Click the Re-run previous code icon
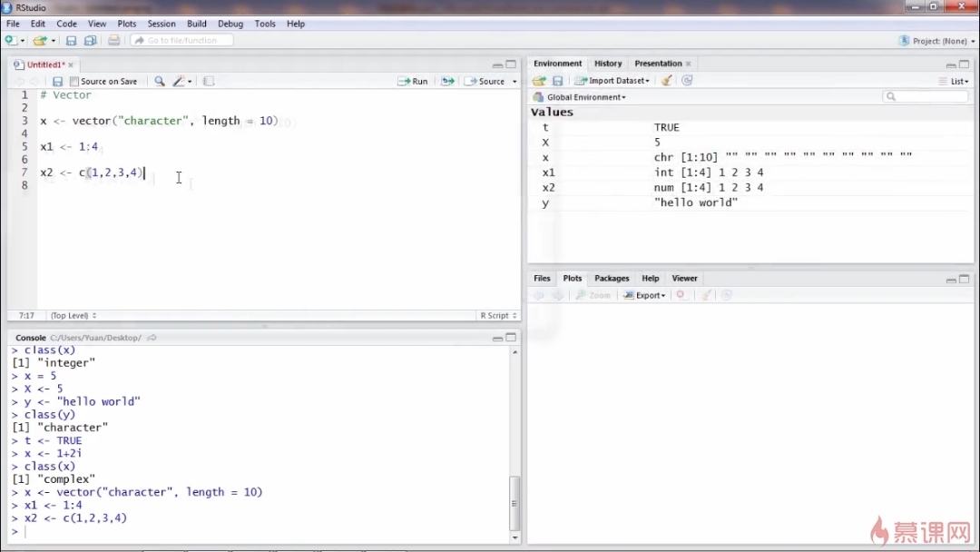The width and height of the screenshot is (980, 552). coord(447,81)
